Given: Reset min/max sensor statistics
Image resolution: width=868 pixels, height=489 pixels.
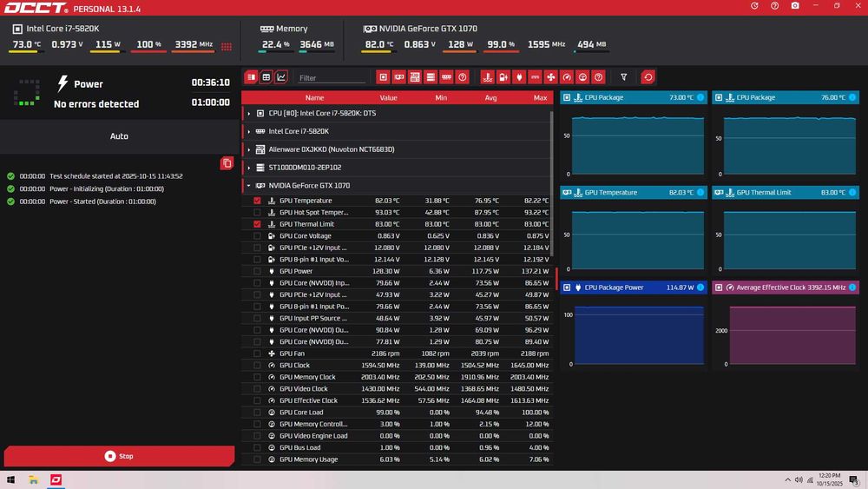Looking at the screenshot, I should [648, 77].
